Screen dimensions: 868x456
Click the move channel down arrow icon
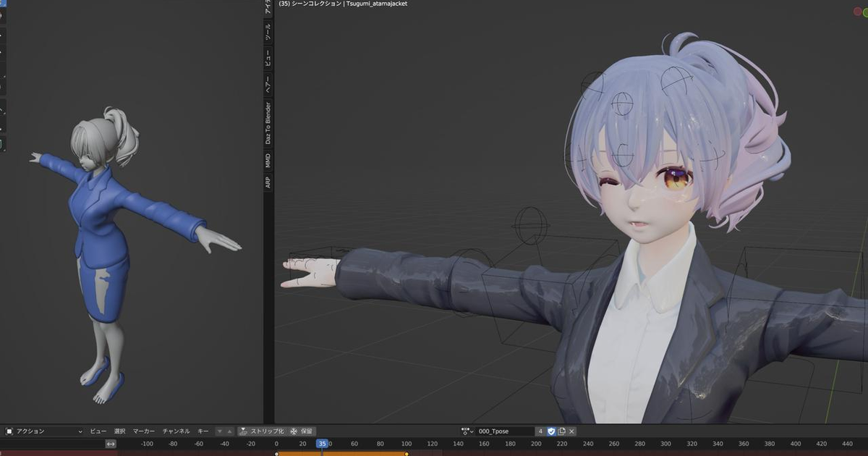tap(220, 431)
